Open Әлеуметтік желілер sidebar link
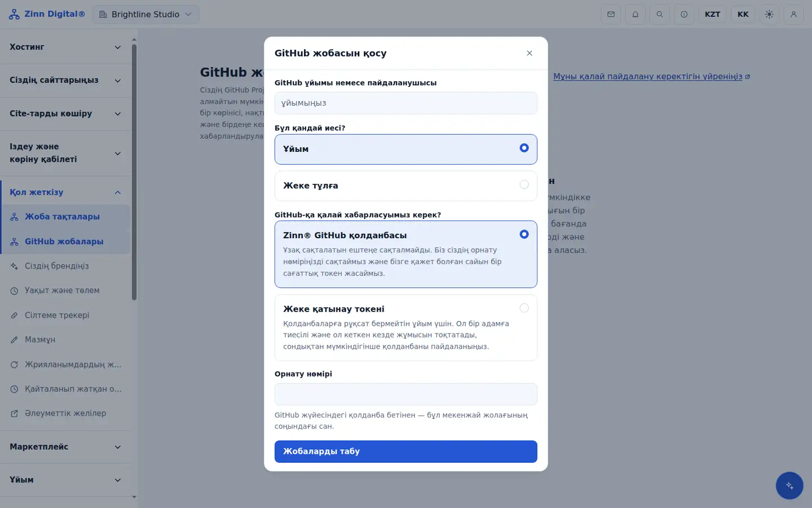 coord(65,414)
